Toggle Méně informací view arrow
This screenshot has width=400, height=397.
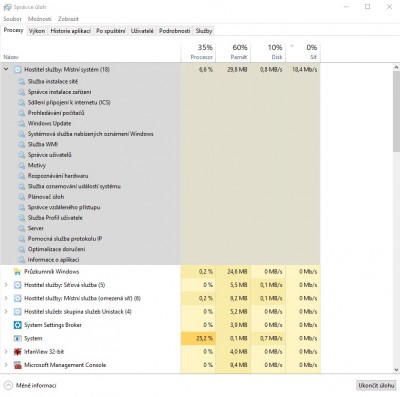pos(8,386)
